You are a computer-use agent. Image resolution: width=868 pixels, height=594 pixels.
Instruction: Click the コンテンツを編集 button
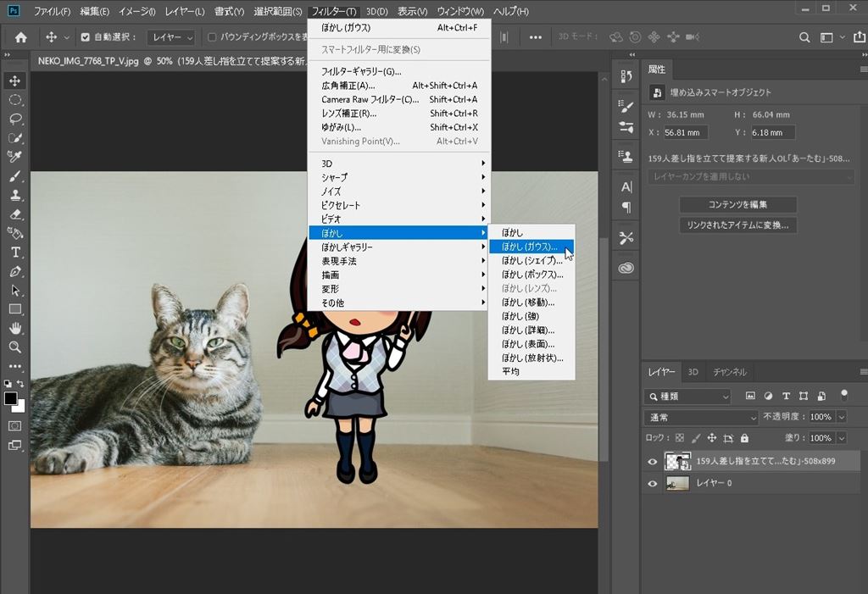(x=737, y=204)
